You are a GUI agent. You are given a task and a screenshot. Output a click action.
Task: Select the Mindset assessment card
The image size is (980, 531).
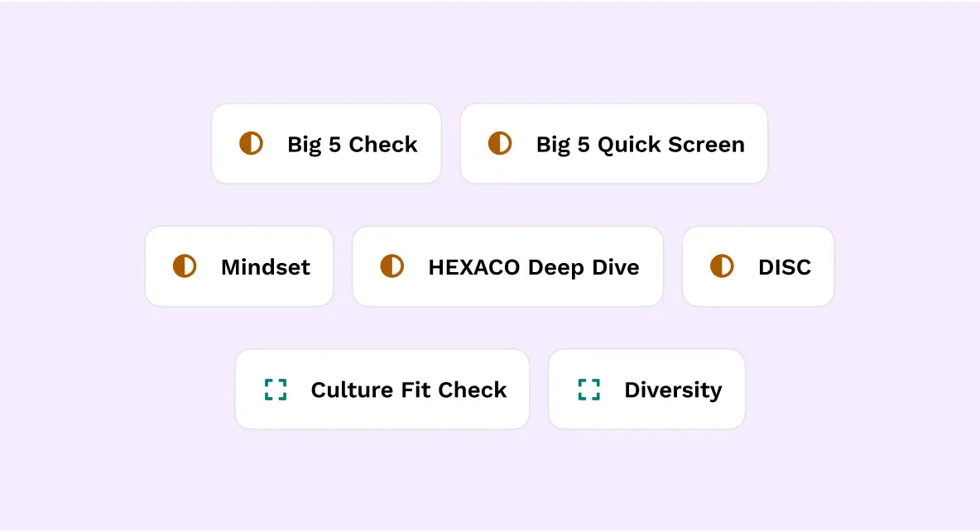239,266
